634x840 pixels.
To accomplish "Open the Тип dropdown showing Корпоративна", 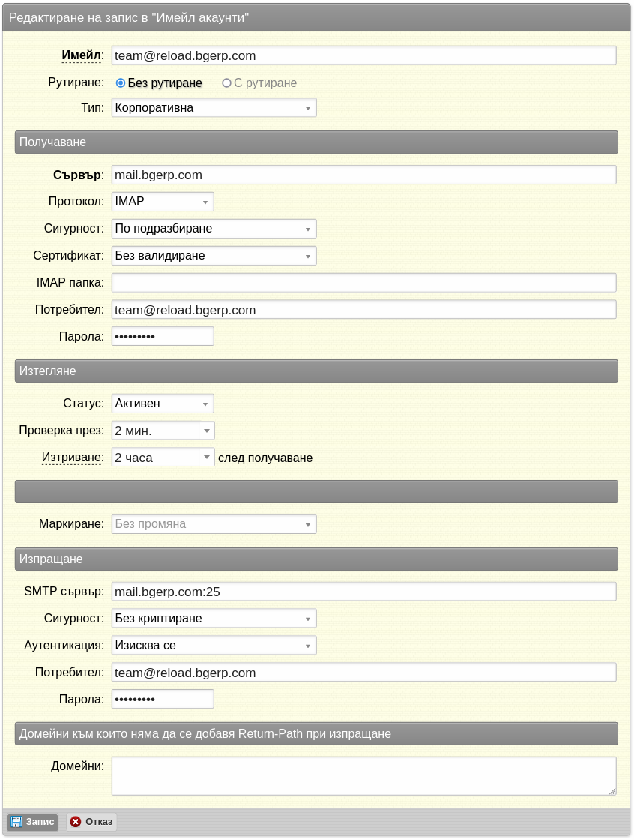I will 214,108.
